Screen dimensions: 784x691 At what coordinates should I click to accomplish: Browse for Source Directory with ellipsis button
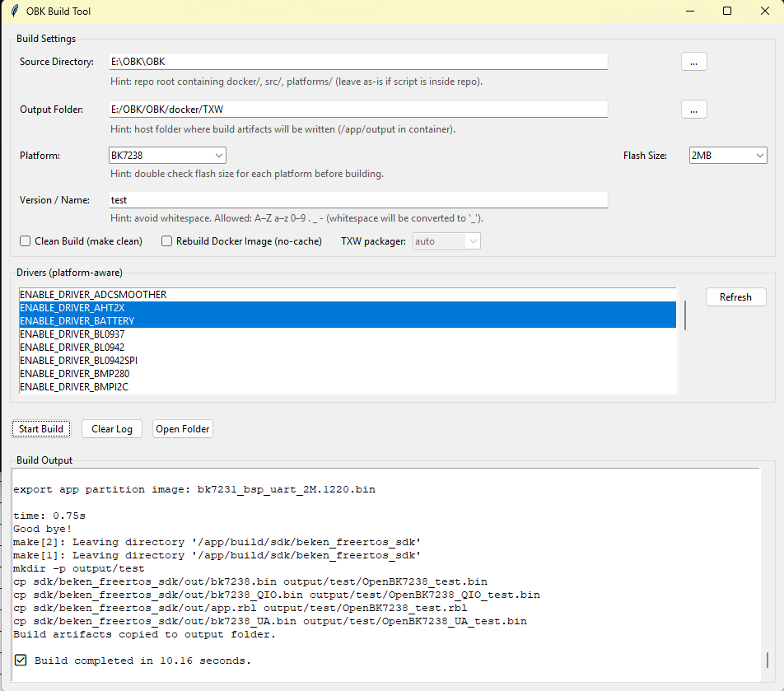pos(693,62)
